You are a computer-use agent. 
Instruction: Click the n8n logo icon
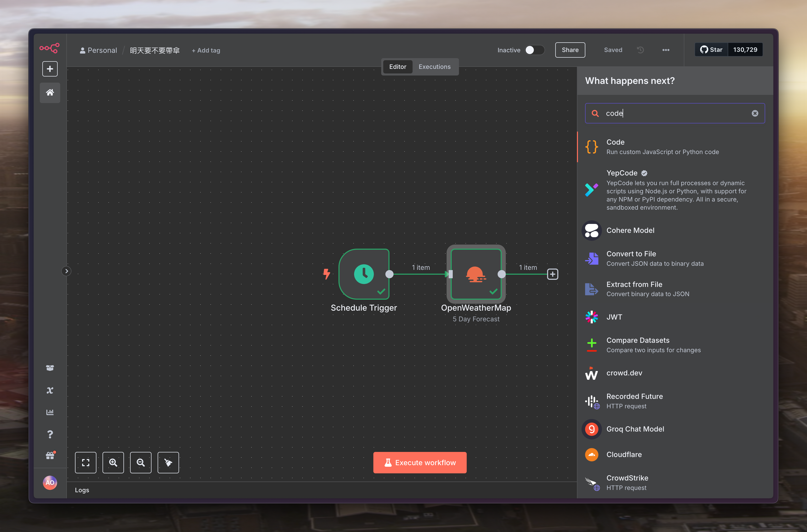coord(49,48)
